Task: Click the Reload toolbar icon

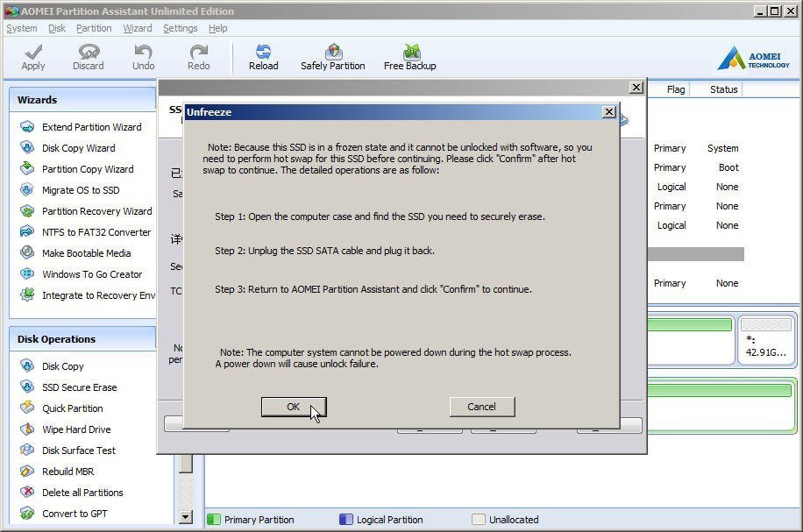Action: [x=263, y=51]
